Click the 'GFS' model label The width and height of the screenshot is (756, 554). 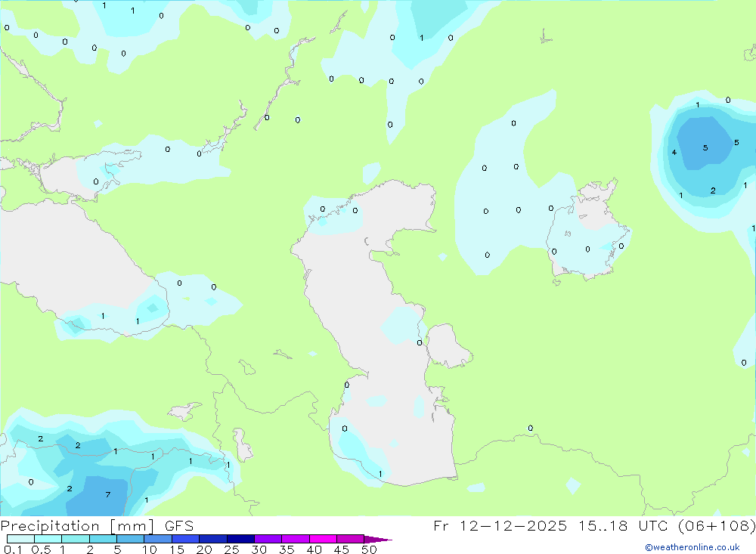tap(179, 526)
